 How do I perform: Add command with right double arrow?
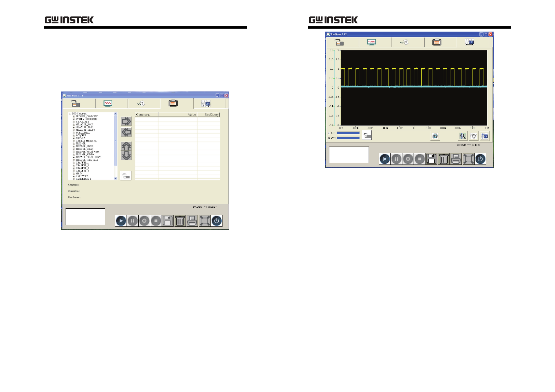click(x=126, y=121)
